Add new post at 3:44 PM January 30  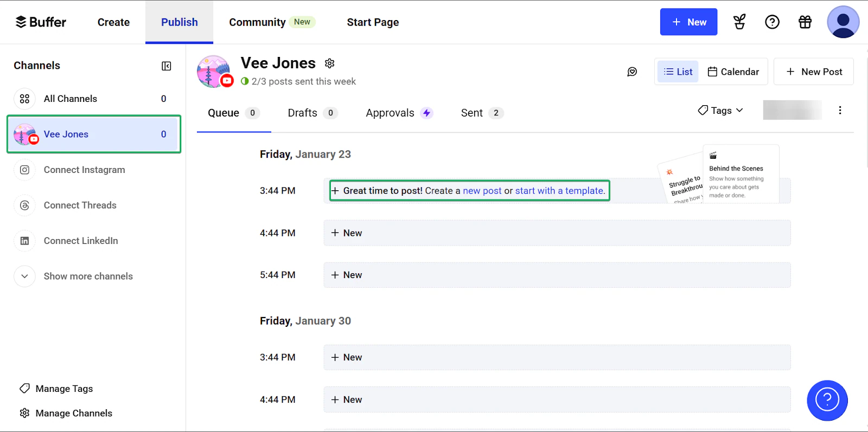557,357
